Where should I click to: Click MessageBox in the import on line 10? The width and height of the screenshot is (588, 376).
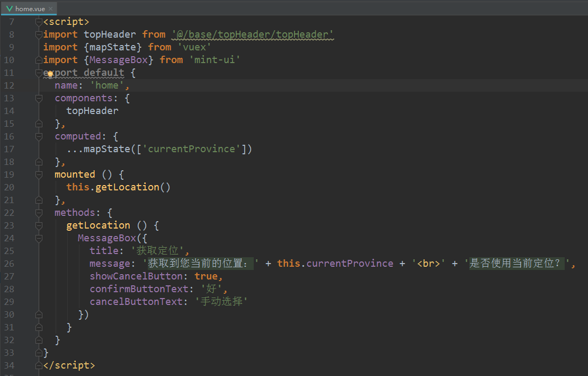(x=119, y=60)
